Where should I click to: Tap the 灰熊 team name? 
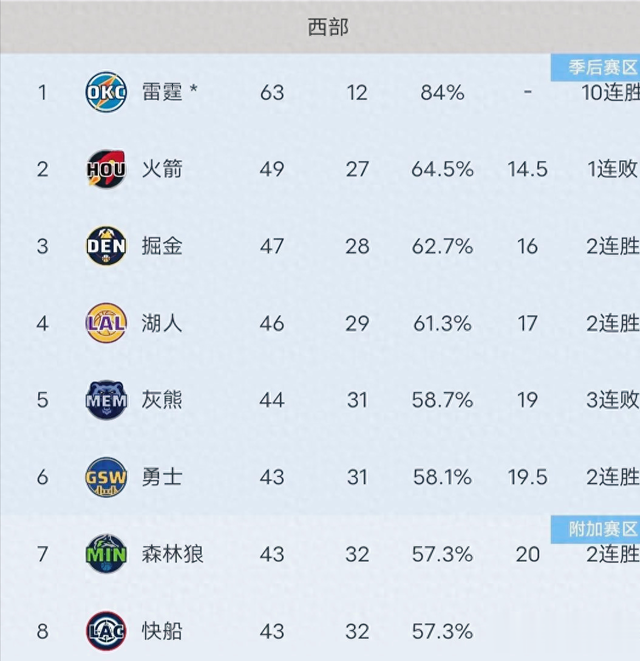[162, 400]
